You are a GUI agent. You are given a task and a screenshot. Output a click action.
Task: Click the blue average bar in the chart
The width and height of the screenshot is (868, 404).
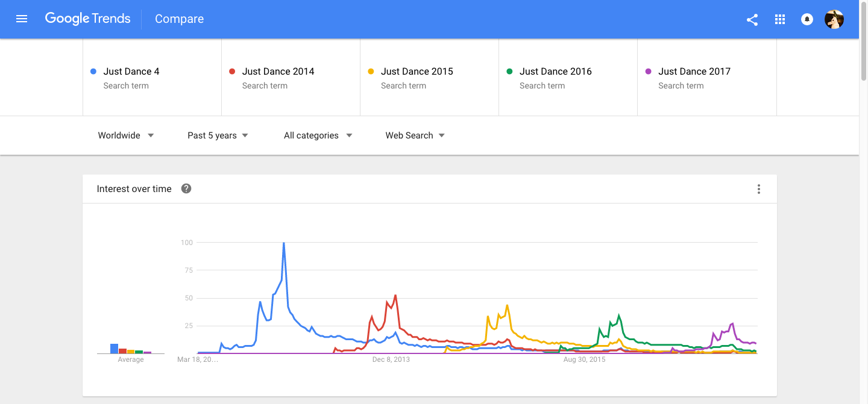114,349
